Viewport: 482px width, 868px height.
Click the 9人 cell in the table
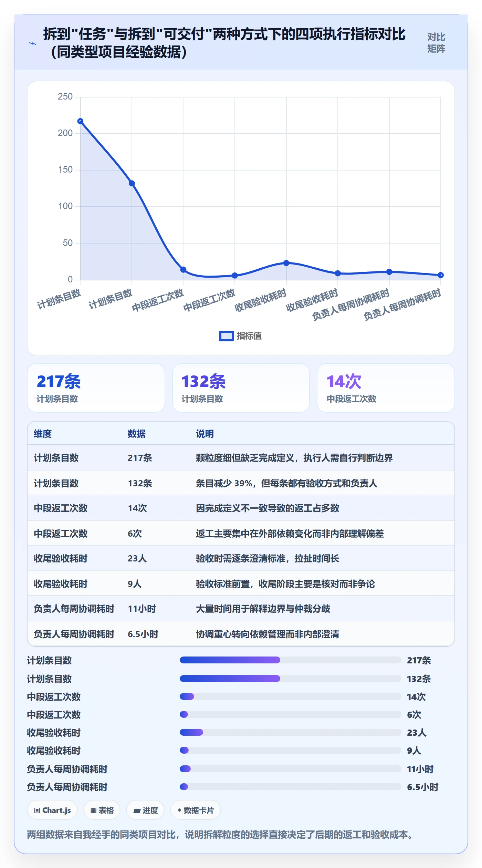coord(135,584)
